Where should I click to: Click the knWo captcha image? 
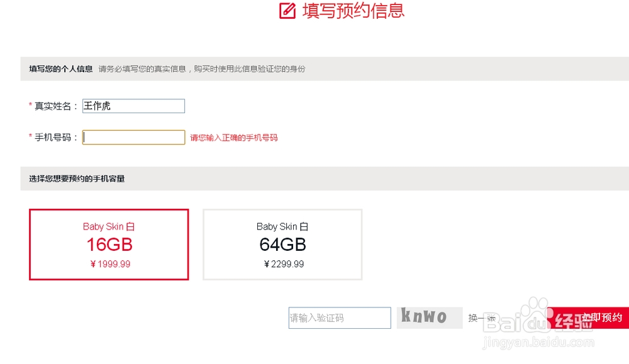430,317
